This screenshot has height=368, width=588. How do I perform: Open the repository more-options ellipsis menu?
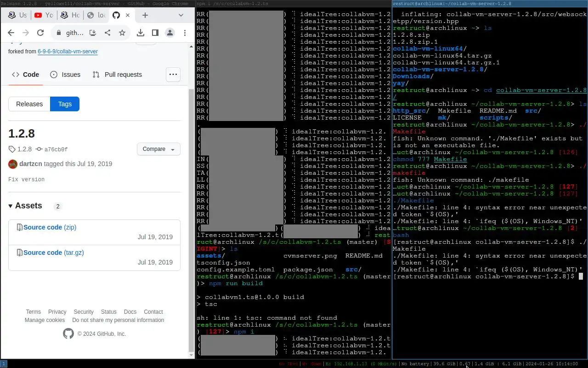pyautogui.click(x=173, y=75)
